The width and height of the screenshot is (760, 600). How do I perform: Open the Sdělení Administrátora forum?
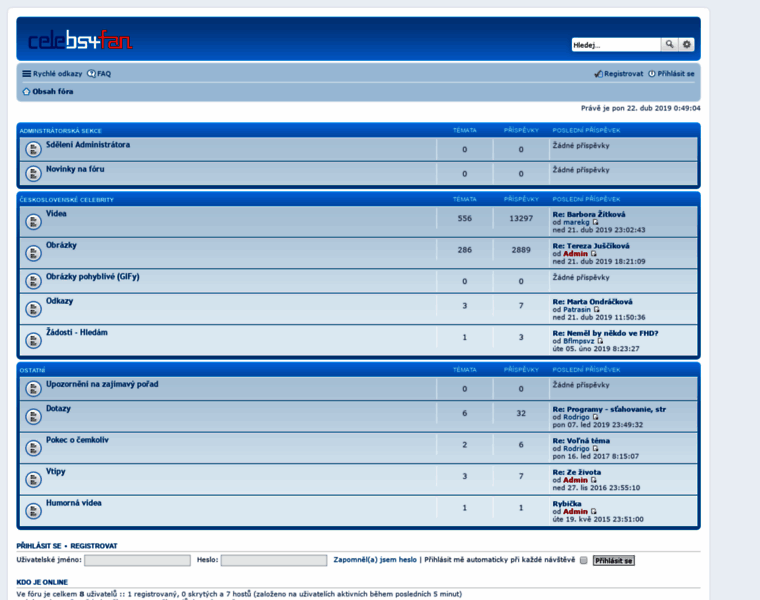point(88,145)
